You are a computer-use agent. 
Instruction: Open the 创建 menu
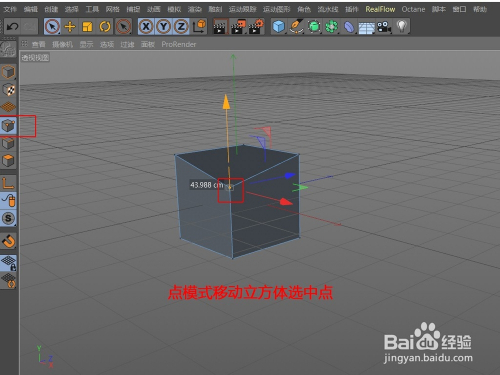(x=51, y=9)
